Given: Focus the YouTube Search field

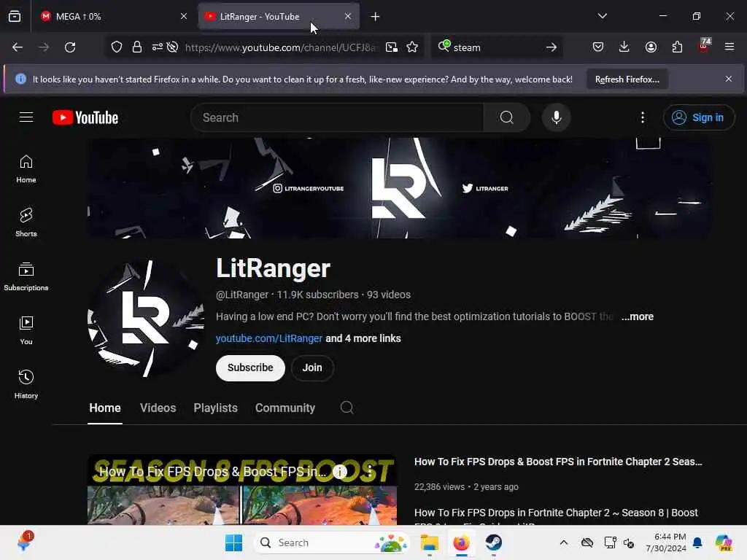Looking at the screenshot, I should pyautogui.click(x=337, y=117).
